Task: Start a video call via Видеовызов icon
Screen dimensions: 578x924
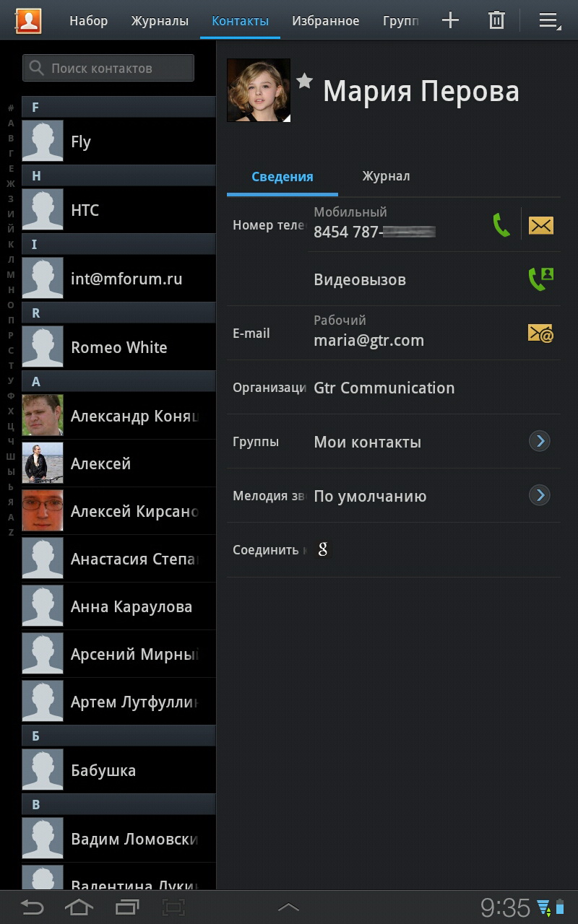Action: pyautogui.click(x=540, y=279)
